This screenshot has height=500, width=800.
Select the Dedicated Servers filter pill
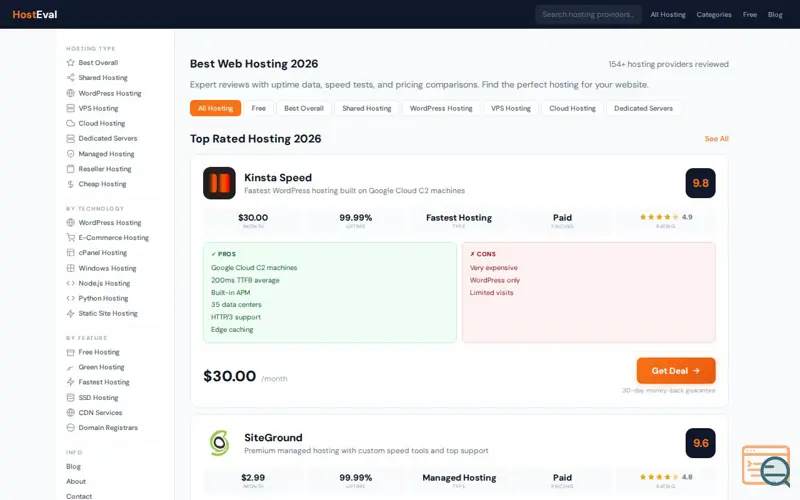643,108
